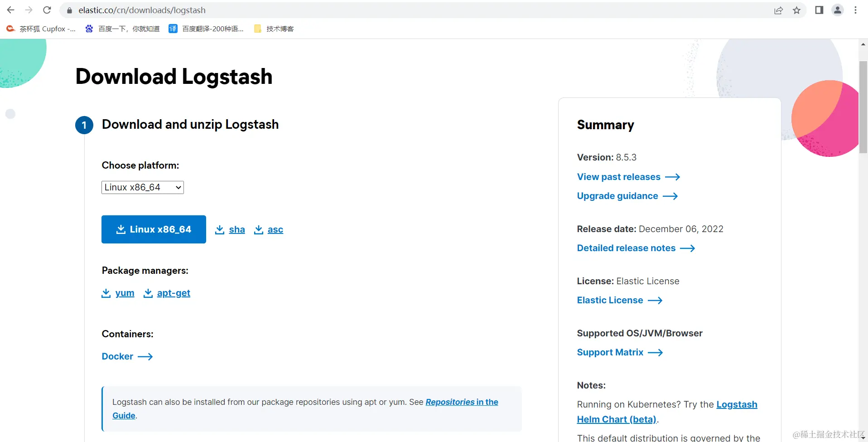Open the 技术博客 bookmarks folder
Viewport: 868px width, 442px height.
click(x=274, y=29)
